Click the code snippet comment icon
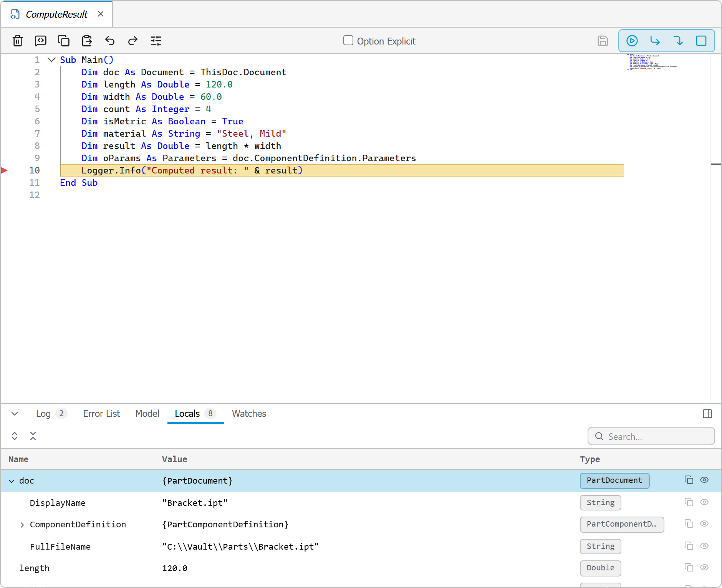 tap(41, 41)
